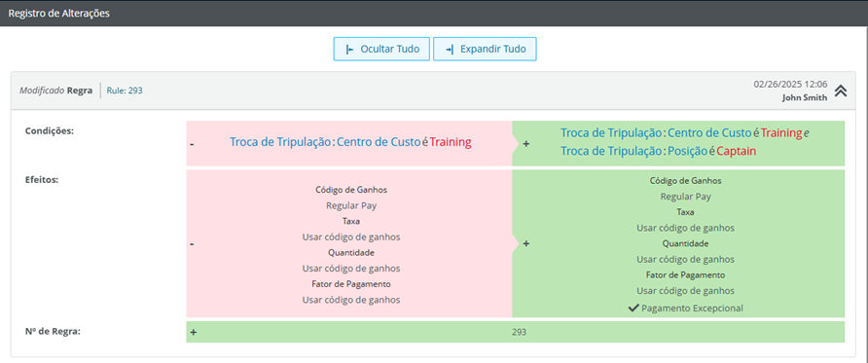Click Regular Pay in the green effects block
This screenshot has height=363, width=868.
[x=685, y=196]
